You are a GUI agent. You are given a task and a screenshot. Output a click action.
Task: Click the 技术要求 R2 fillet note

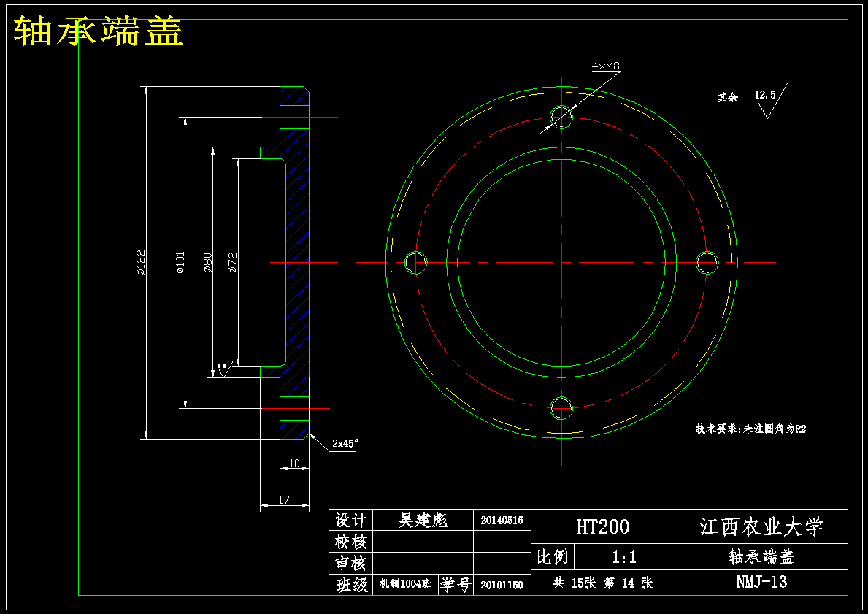[750, 429]
